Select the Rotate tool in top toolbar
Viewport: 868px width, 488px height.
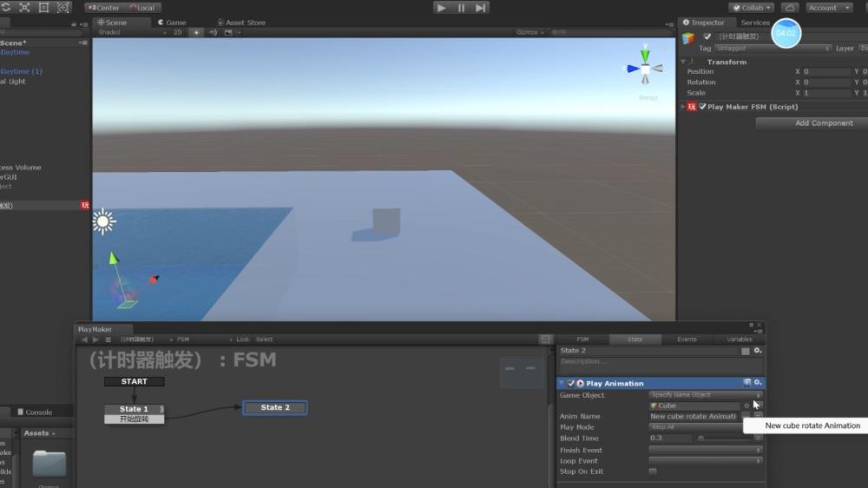tap(6, 7)
